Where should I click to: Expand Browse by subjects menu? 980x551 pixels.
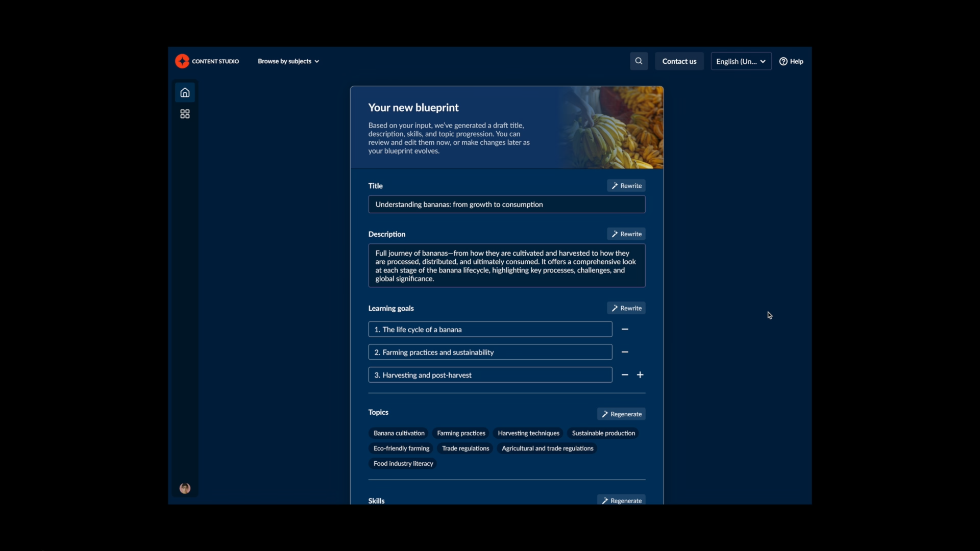[288, 61]
